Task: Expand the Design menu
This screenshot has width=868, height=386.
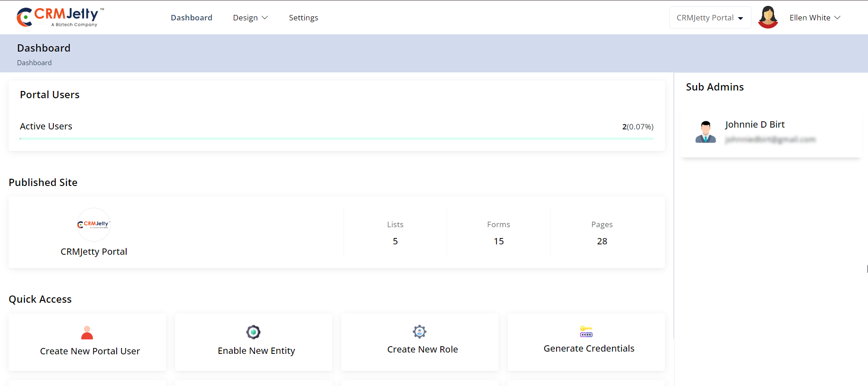Action: (x=250, y=18)
